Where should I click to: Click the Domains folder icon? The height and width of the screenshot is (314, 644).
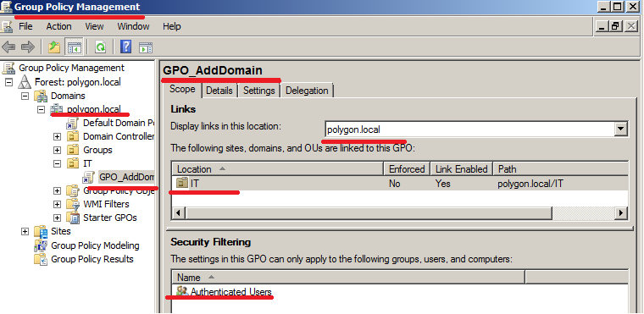[x=41, y=96]
